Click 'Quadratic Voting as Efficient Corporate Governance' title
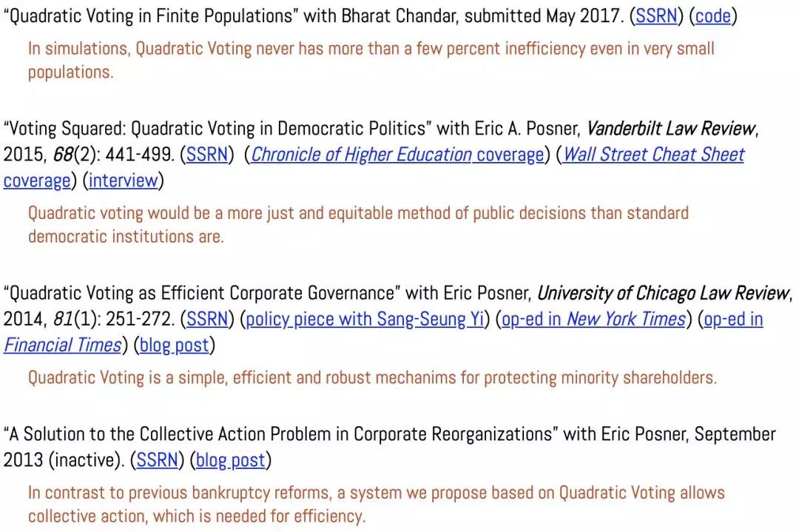This screenshot has height=532, width=799. pyautogui.click(x=202, y=293)
